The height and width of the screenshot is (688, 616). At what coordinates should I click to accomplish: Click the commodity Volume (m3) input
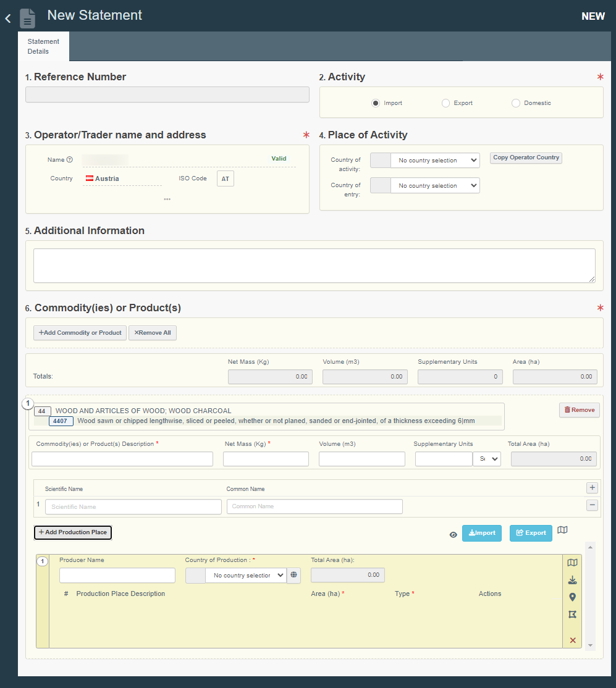point(362,458)
